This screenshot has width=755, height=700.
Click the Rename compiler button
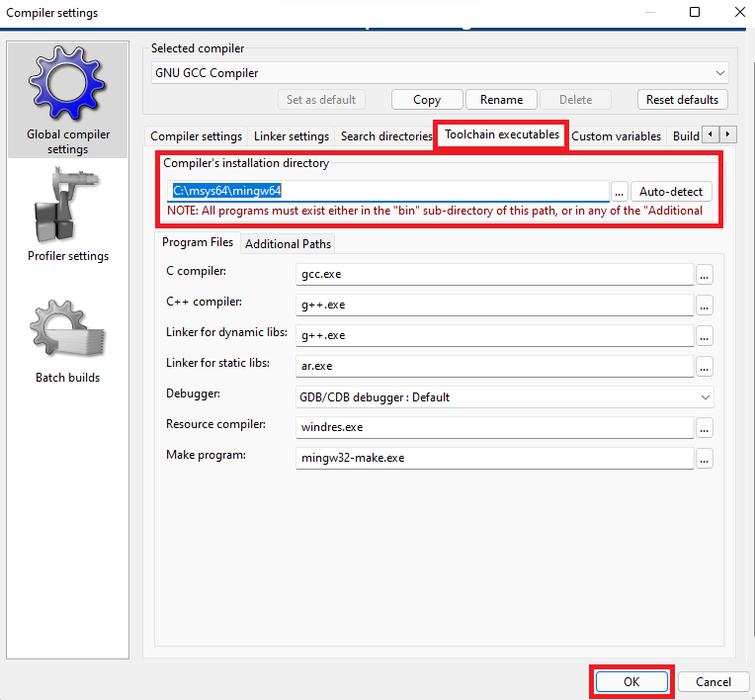tap(501, 100)
